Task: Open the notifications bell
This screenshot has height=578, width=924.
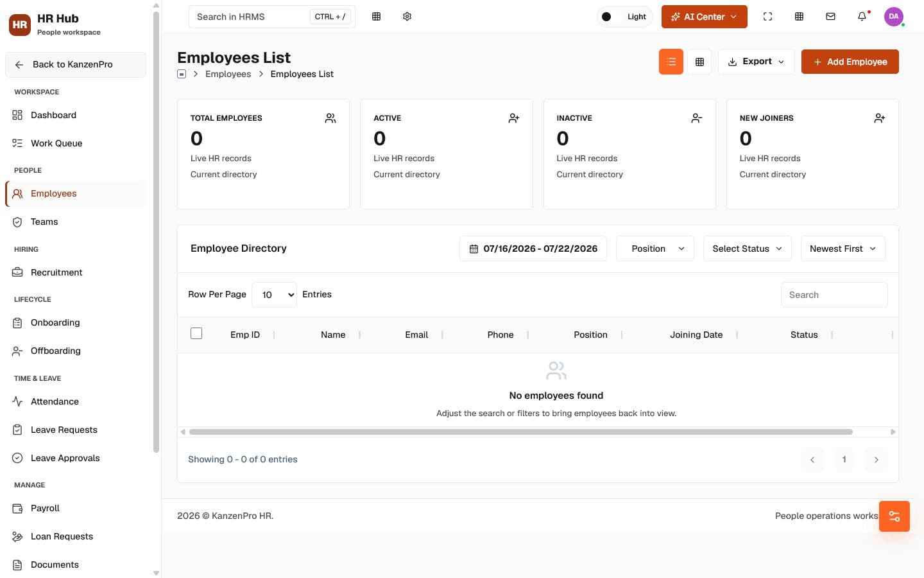Action: 862,17
